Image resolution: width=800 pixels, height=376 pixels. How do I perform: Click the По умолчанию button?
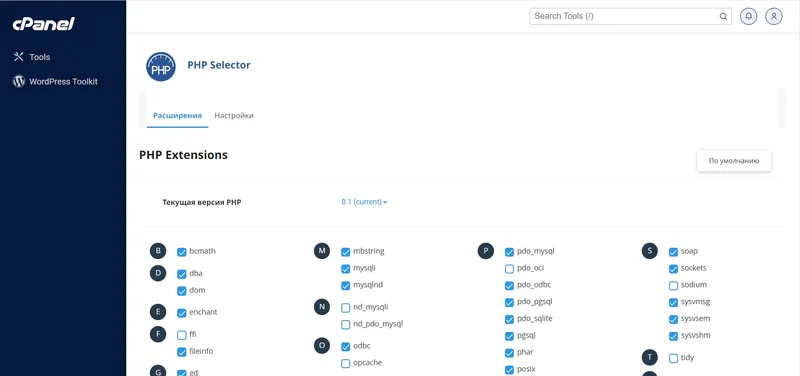[x=734, y=161]
